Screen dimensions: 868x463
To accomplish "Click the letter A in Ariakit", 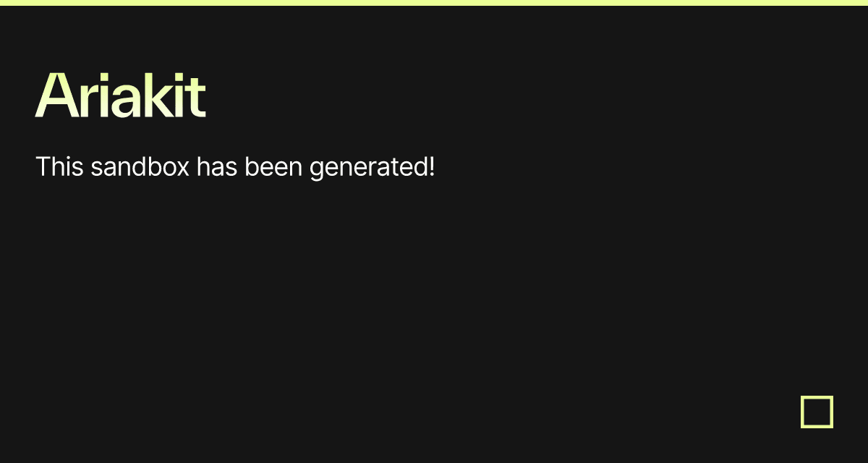I will (x=58, y=95).
